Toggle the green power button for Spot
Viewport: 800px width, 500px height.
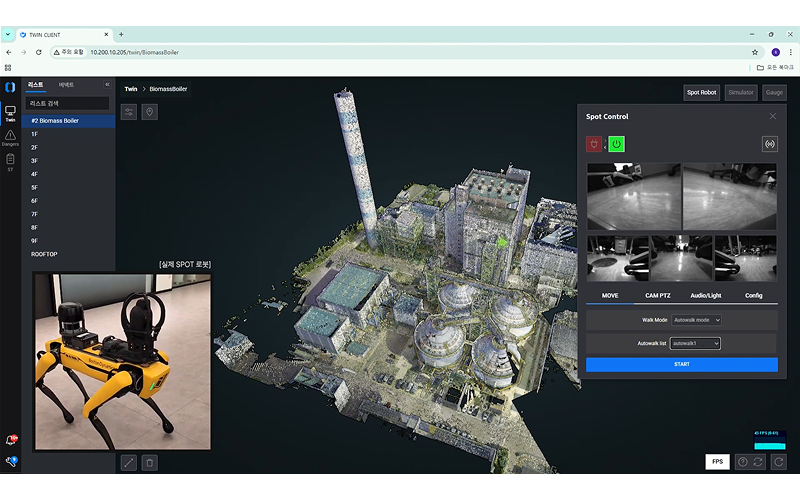[x=616, y=144]
